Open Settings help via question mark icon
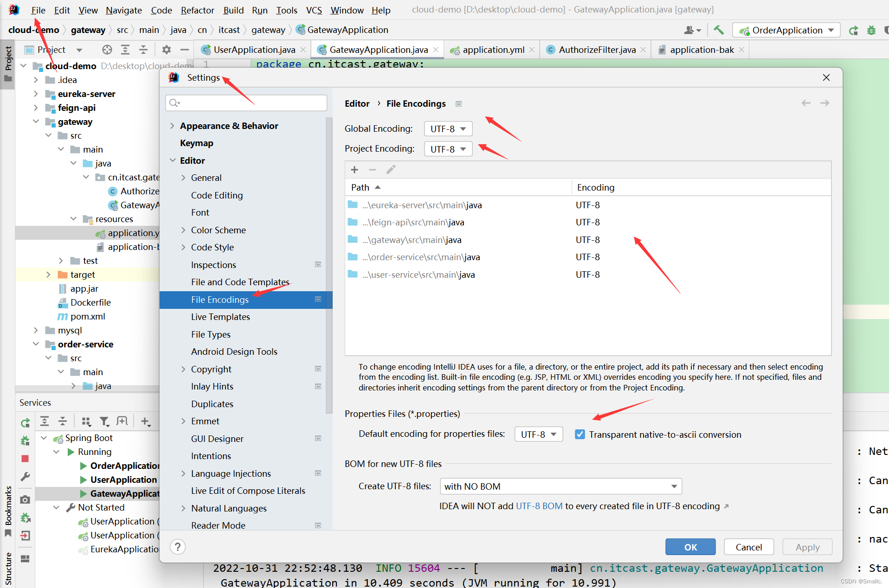The image size is (889, 588). point(177,547)
